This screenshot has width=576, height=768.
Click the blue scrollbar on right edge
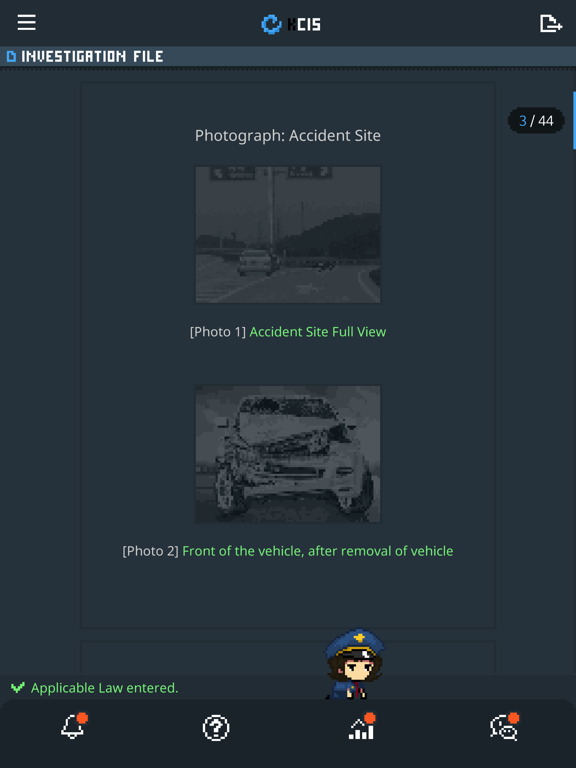click(574, 120)
